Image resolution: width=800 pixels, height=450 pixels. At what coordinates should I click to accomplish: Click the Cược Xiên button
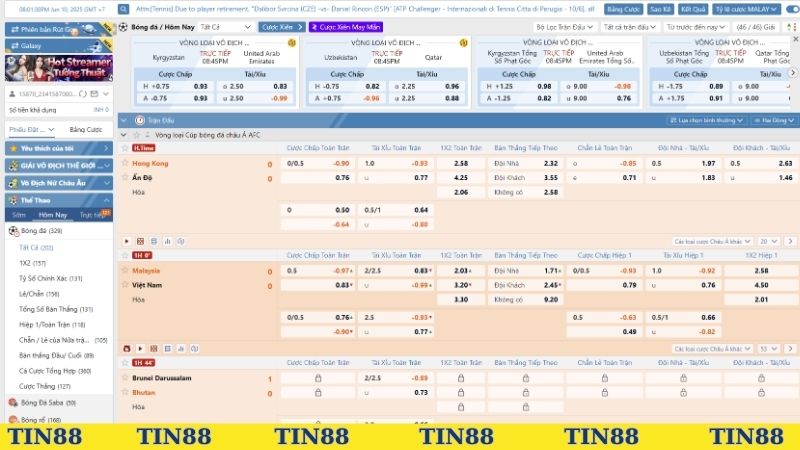pos(282,27)
